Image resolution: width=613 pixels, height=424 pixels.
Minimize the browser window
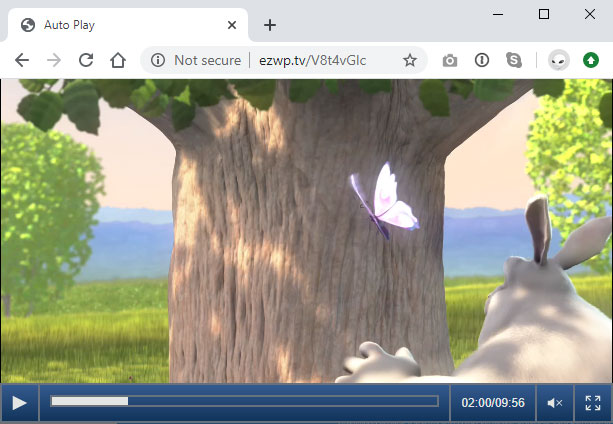pos(498,14)
